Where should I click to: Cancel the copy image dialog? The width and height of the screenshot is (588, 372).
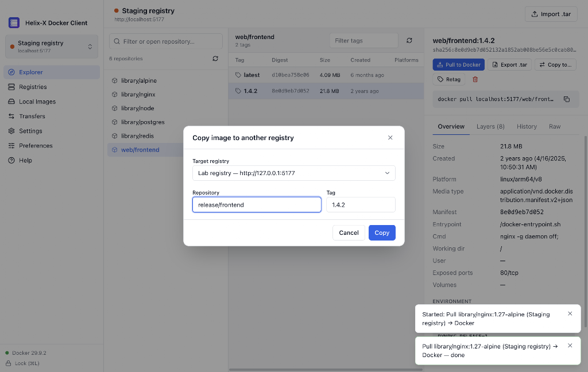349,233
